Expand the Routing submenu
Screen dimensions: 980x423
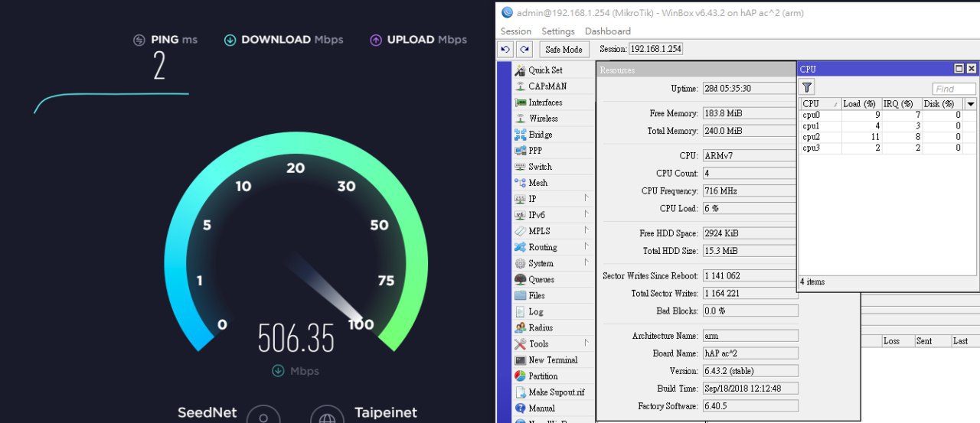tap(586, 247)
